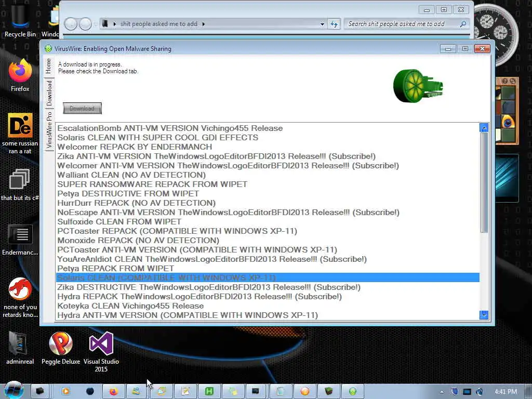The image size is (532, 399).
Task: Click the green lime VirusWire logo image
Action: tap(418, 86)
